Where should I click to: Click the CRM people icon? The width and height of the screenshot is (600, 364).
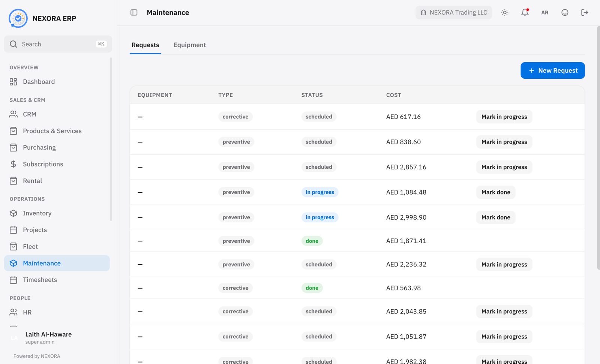click(13, 114)
